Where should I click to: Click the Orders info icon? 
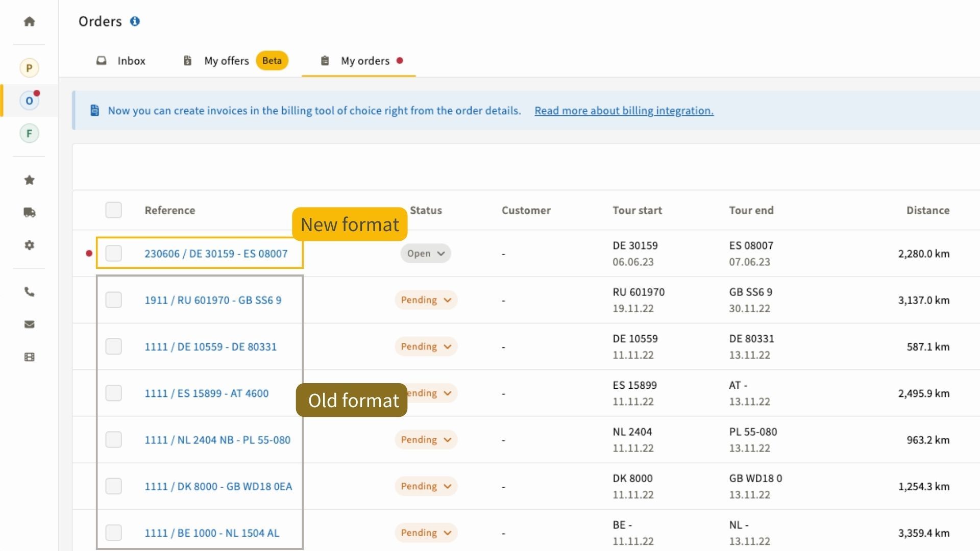tap(135, 21)
